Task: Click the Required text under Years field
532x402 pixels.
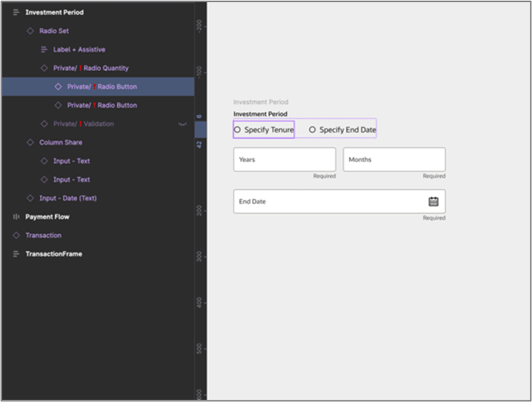Action: point(324,176)
